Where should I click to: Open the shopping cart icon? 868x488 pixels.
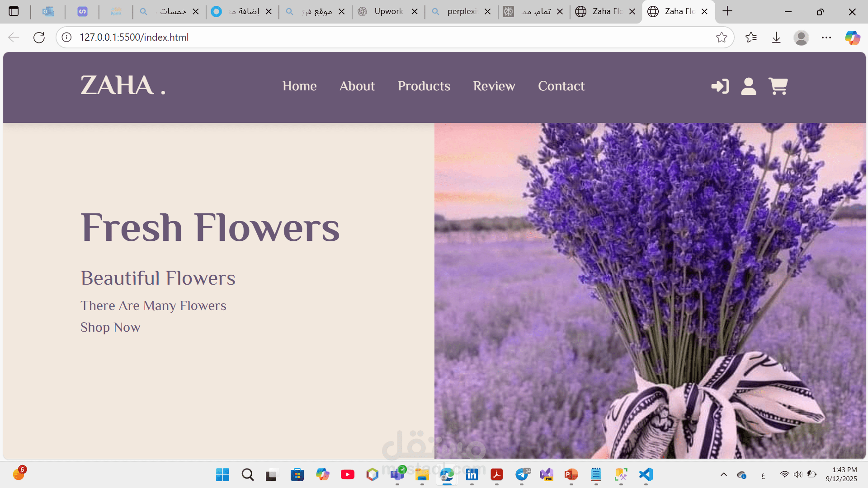778,86
